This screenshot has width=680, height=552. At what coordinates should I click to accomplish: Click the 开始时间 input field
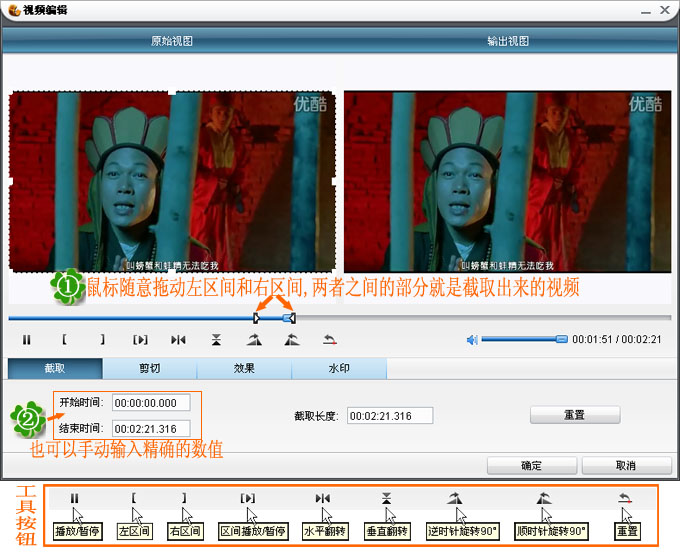click(151, 403)
